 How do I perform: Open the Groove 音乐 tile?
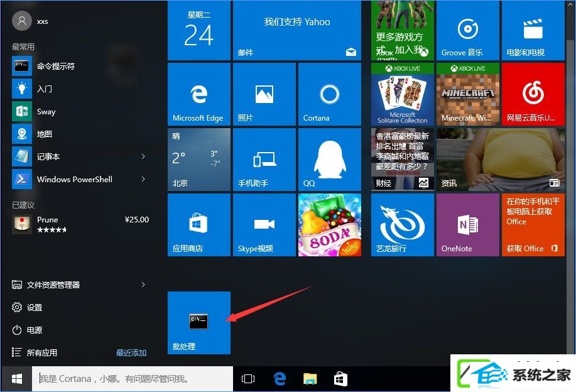(x=467, y=30)
